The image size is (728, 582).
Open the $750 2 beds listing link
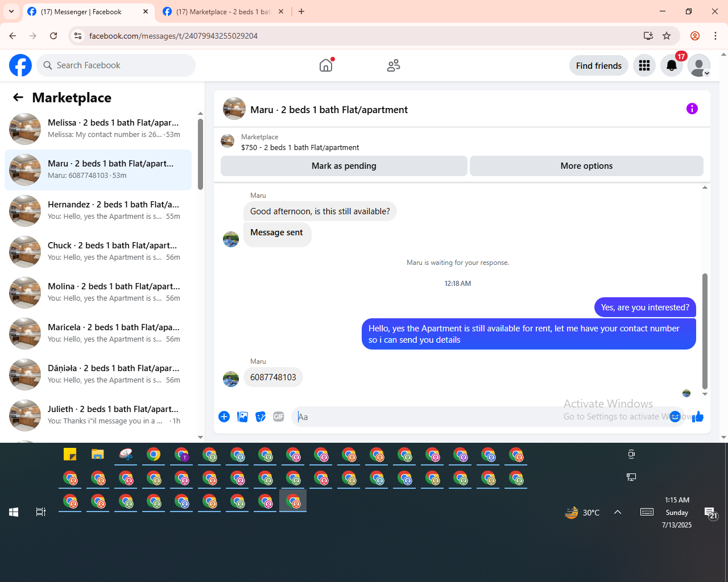click(x=300, y=147)
